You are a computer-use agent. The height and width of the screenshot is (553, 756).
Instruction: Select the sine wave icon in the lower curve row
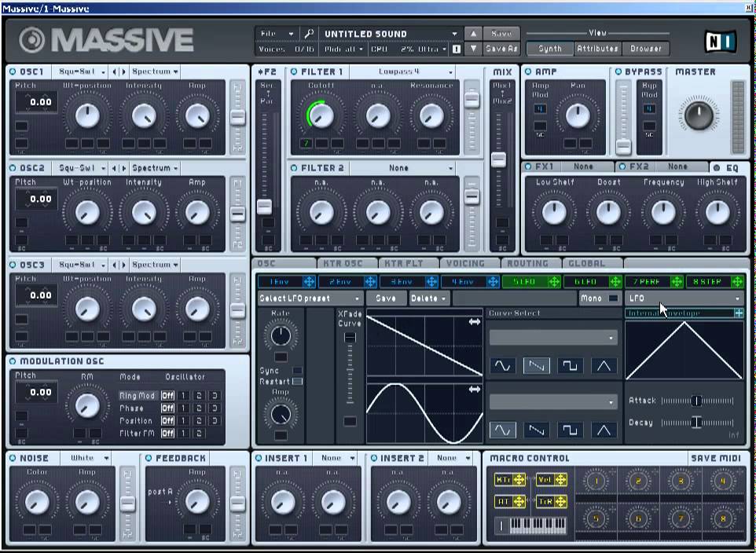click(x=502, y=430)
